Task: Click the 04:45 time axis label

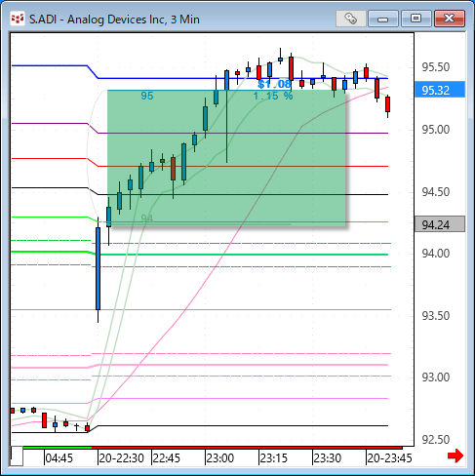Action: click(x=59, y=458)
